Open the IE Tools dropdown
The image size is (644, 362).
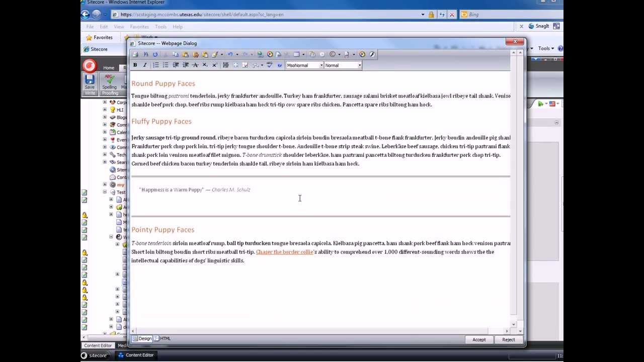point(546,49)
